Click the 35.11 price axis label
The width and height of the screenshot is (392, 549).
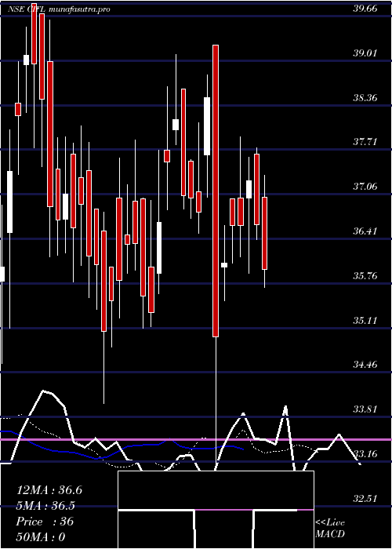(365, 320)
